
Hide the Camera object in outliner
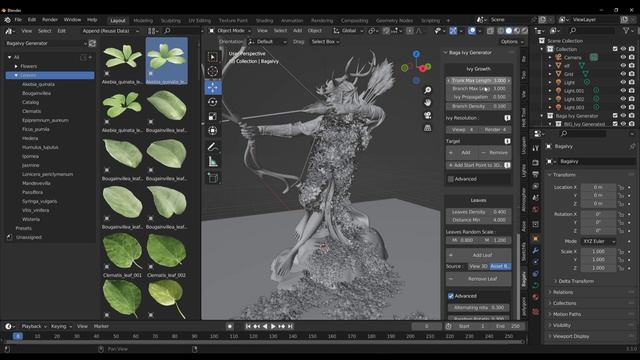(623, 58)
